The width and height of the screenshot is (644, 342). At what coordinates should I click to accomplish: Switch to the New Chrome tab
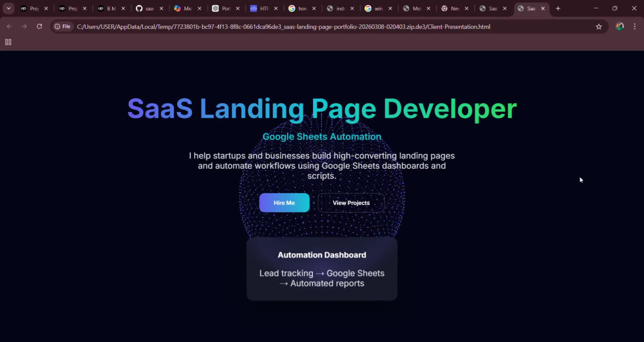[x=455, y=8]
